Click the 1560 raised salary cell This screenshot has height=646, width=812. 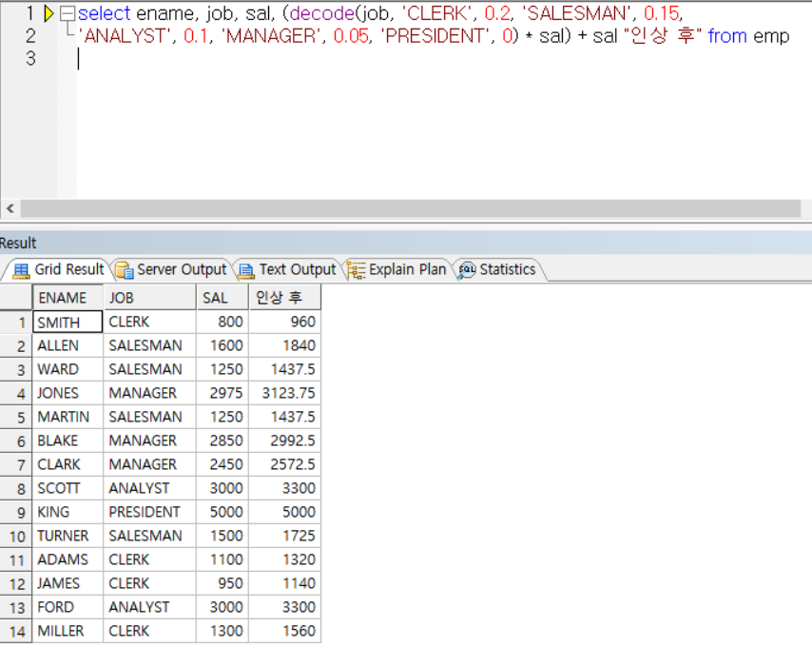[x=285, y=631]
